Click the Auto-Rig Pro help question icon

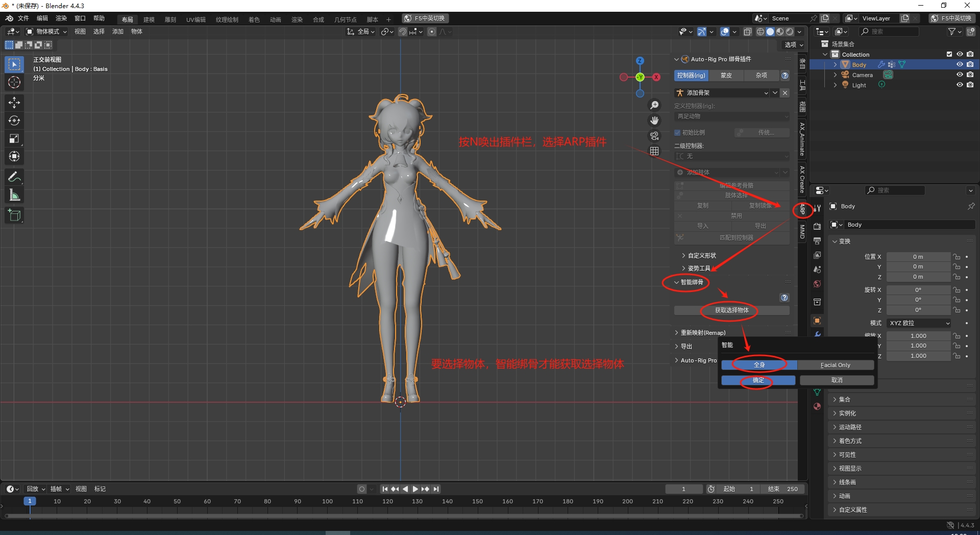click(x=785, y=76)
